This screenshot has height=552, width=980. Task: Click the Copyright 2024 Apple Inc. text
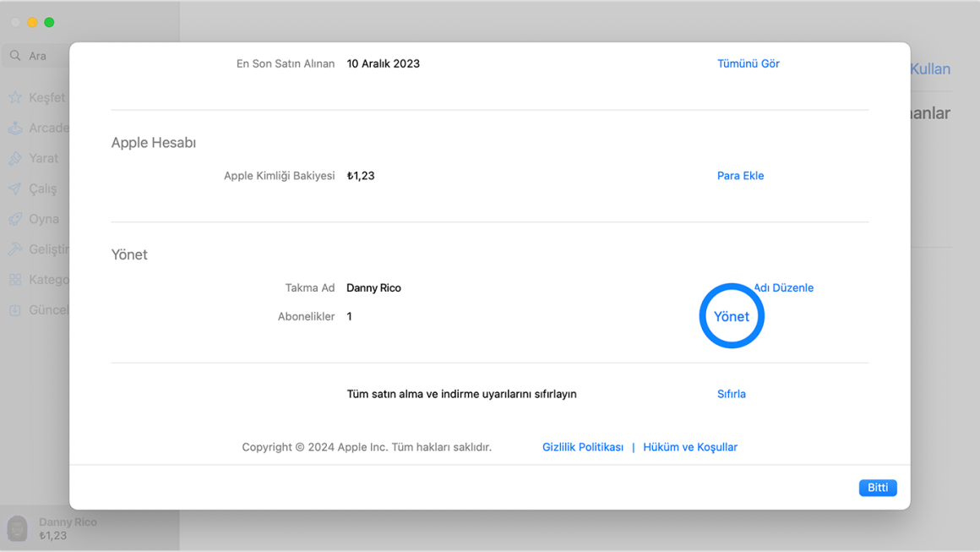coord(367,447)
